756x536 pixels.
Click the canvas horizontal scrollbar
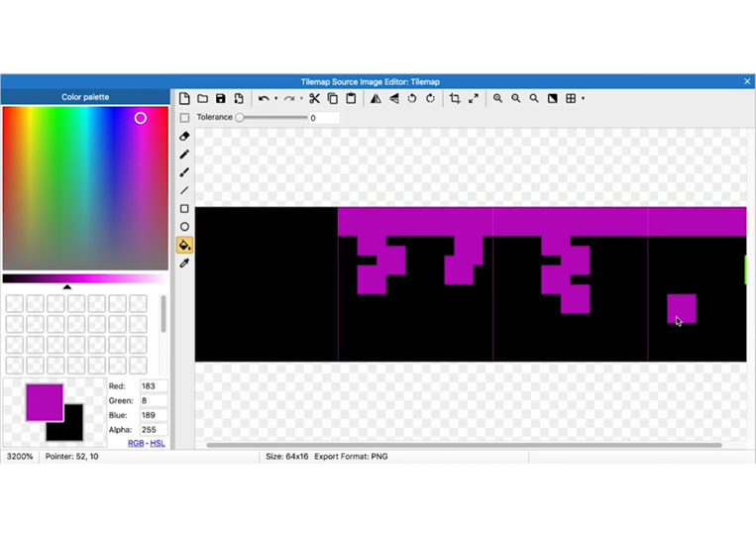(x=464, y=445)
